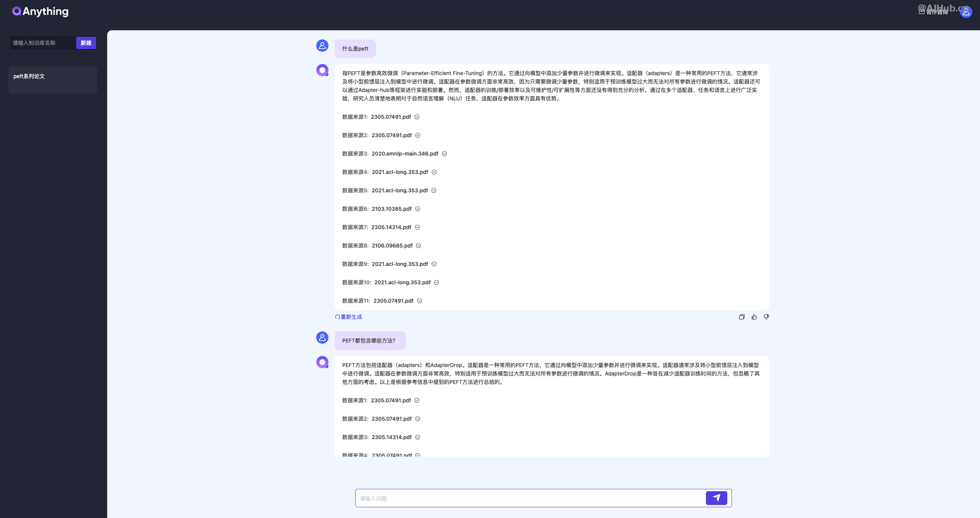Expand 数据来源8 2106.09685.pdf
The image size is (980, 518).
(418, 246)
